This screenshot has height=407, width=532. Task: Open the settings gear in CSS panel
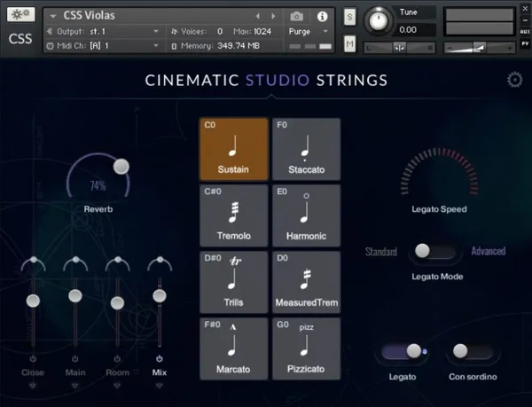pos(514,80)
